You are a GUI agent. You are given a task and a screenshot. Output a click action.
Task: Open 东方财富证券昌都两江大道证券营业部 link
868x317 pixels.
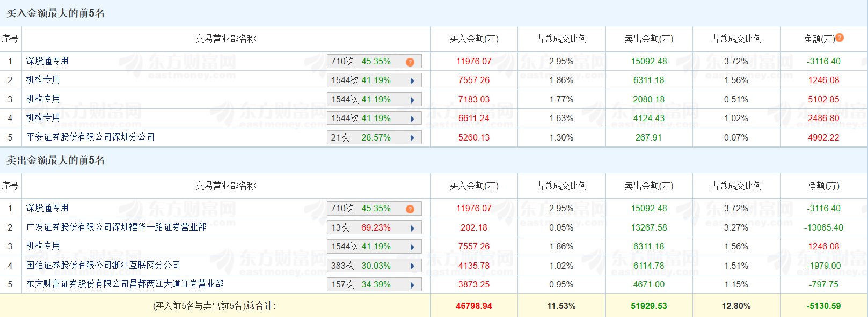[125, 284]
